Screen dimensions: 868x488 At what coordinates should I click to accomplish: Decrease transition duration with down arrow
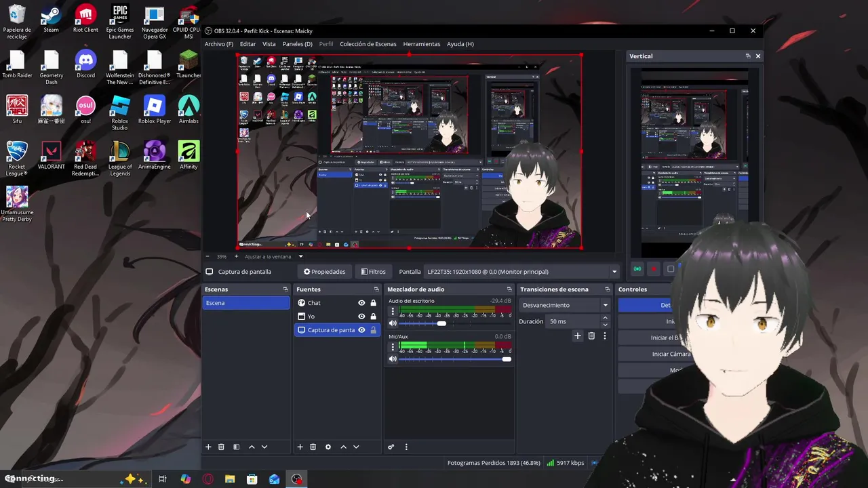[605, 325]
